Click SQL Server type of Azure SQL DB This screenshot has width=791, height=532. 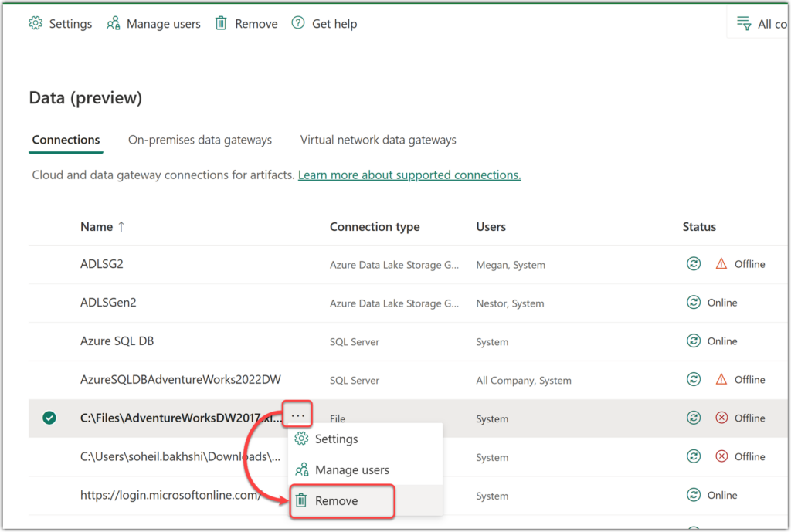[354, 342]
